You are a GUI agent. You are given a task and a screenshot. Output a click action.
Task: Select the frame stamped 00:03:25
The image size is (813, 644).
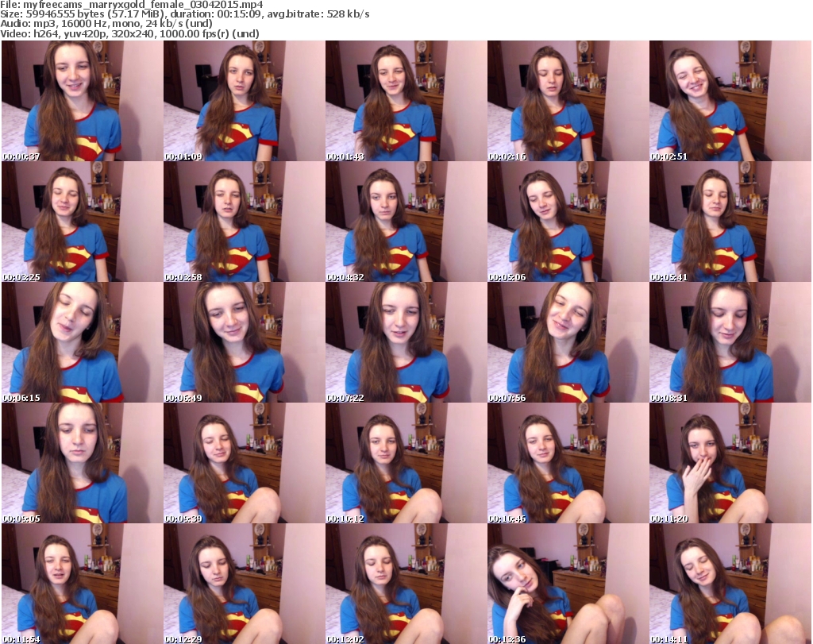click(82, 222)
